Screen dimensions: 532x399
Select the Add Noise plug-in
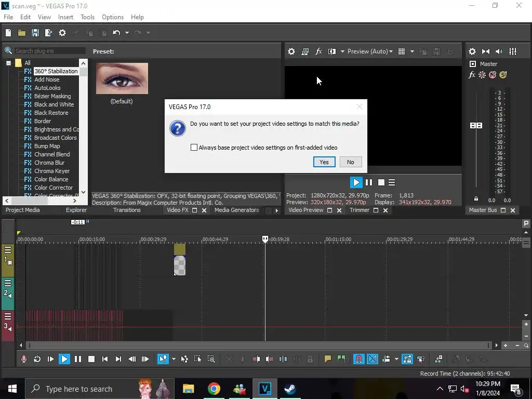(x=47, y=79)
